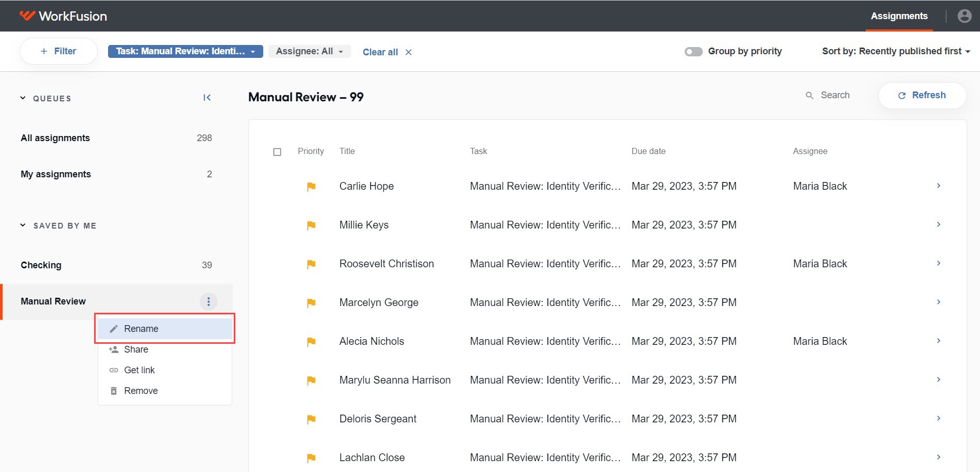Click the title Carlie Hope
The height and width of the screenshot is (472, 980).
tap(367, 186)
